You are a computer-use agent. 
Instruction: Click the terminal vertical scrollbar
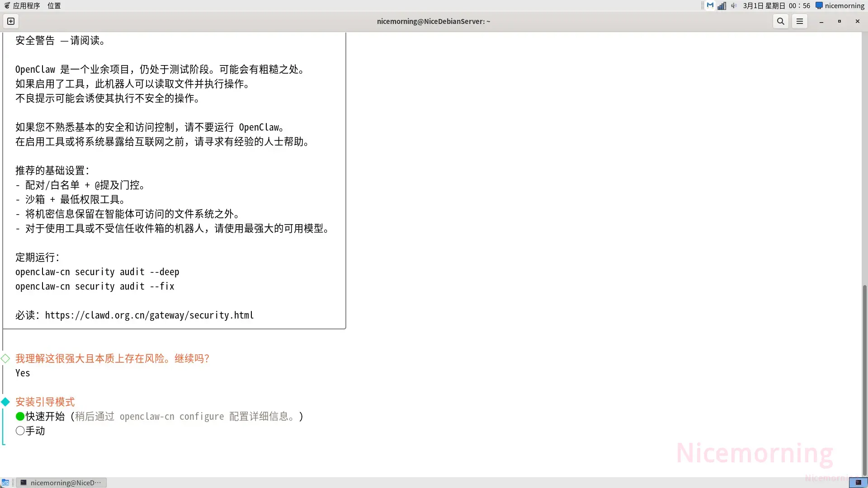pyautogui.click(x=864, y=380)
